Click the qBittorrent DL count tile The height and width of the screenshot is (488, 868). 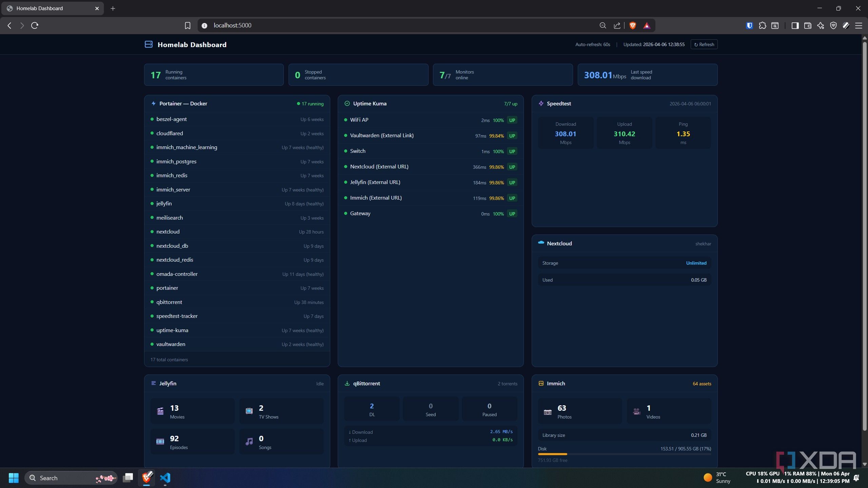click(372, 409)
